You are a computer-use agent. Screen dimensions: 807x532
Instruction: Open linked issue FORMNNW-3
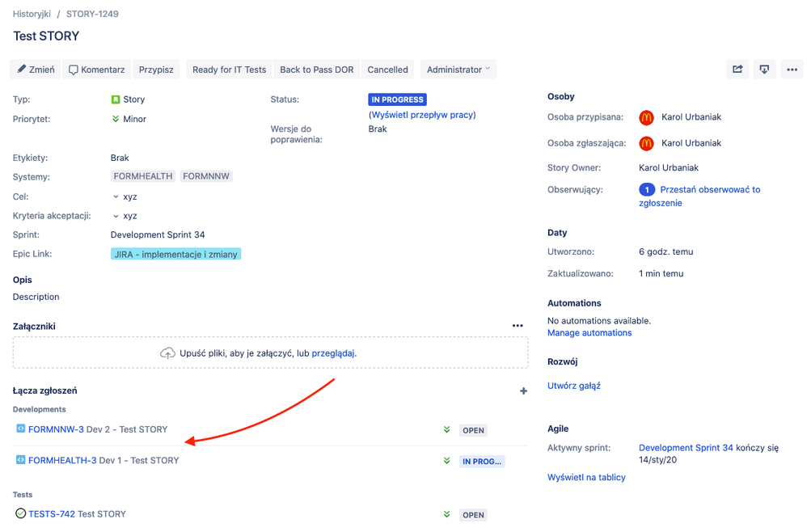click(56, 429)
